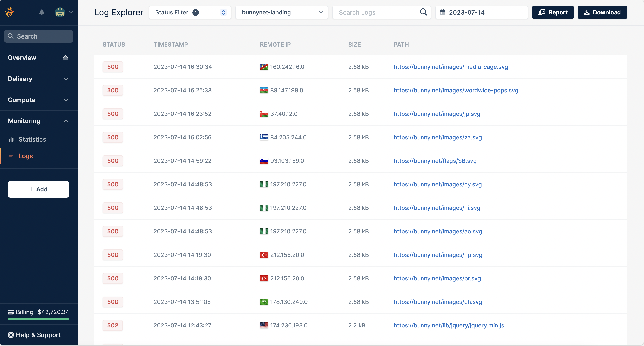
Task: Open the media-cage.svg path link
Action: click(x=450, y=67)
